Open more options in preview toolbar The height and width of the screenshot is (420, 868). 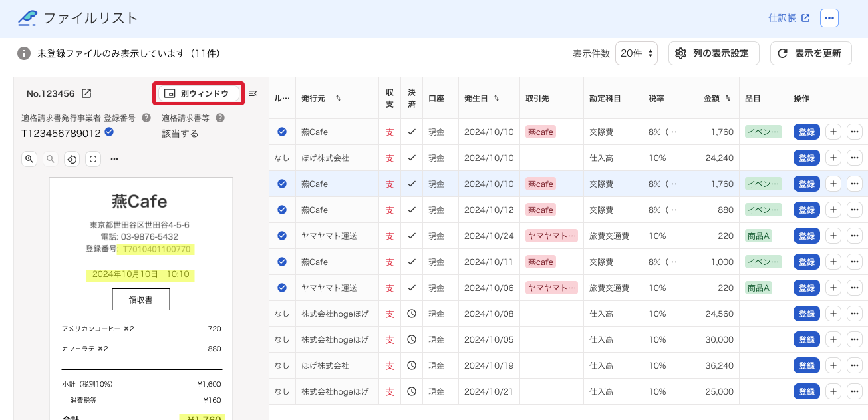coord(114,159)
